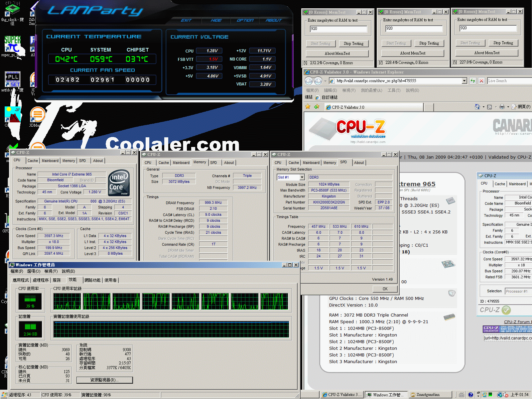Switch to Mainboard tab in left CPU-Z

[x=50, y=161]
